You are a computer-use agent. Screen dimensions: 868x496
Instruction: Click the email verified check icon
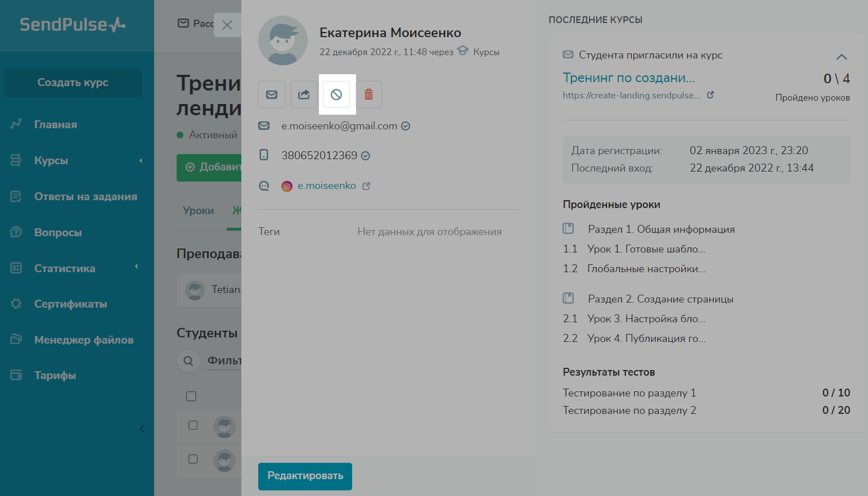click(x=406, y=126)
